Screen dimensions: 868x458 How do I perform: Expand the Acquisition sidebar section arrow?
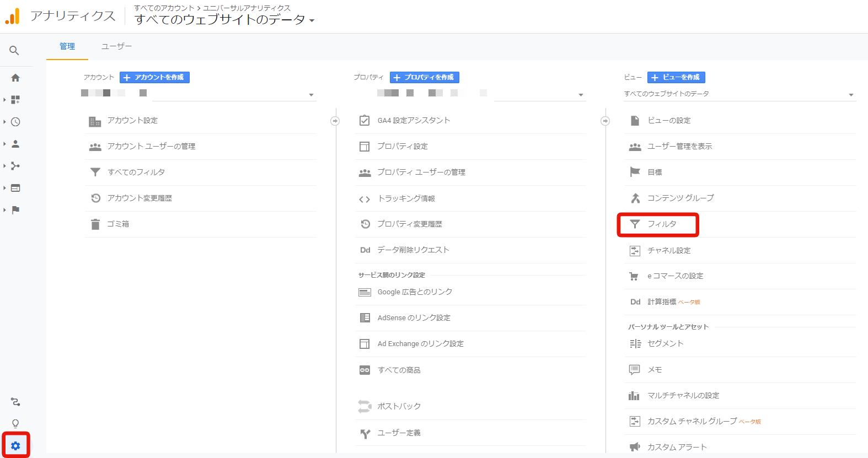pyautogui.click(x=4, y=166)
